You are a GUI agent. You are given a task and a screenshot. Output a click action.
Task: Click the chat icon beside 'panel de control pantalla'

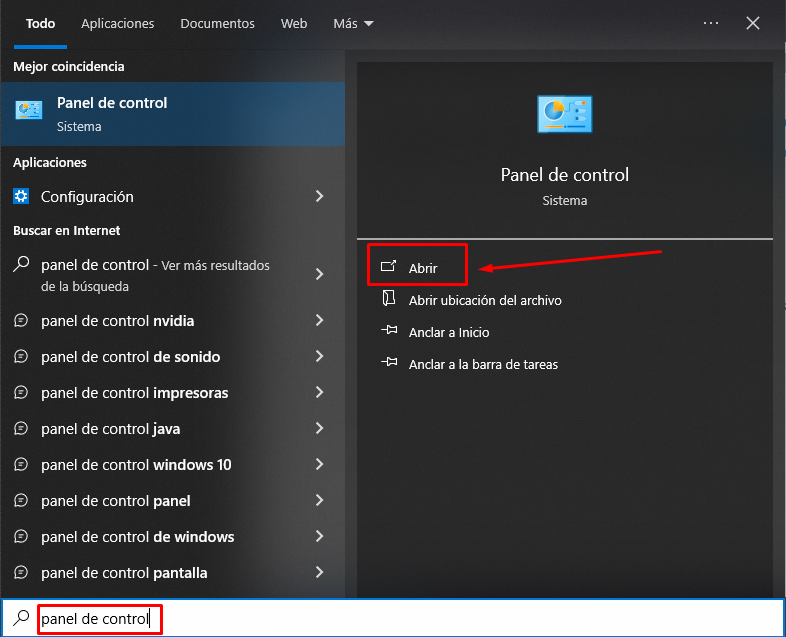21,572
